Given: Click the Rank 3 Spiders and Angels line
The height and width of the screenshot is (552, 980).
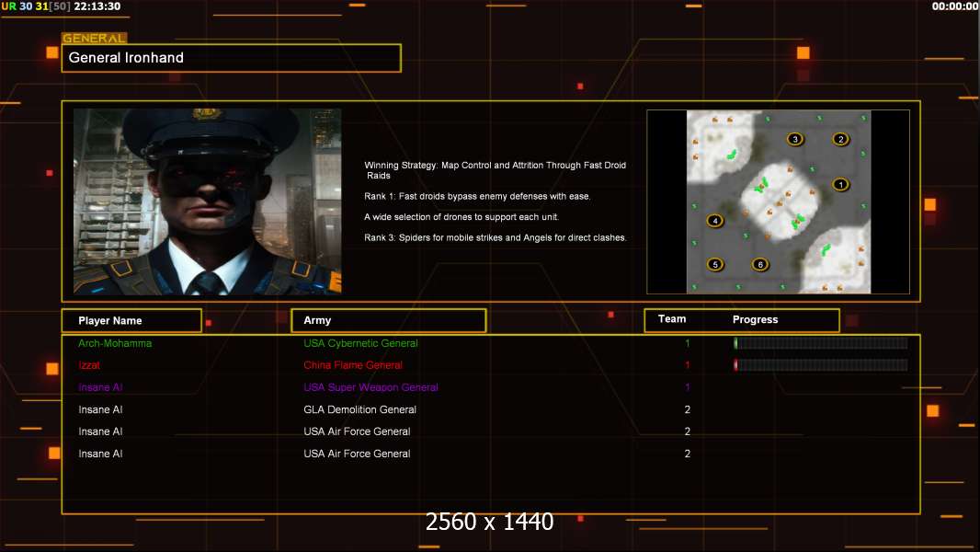Looking at the screenshot, I should 495,237.
